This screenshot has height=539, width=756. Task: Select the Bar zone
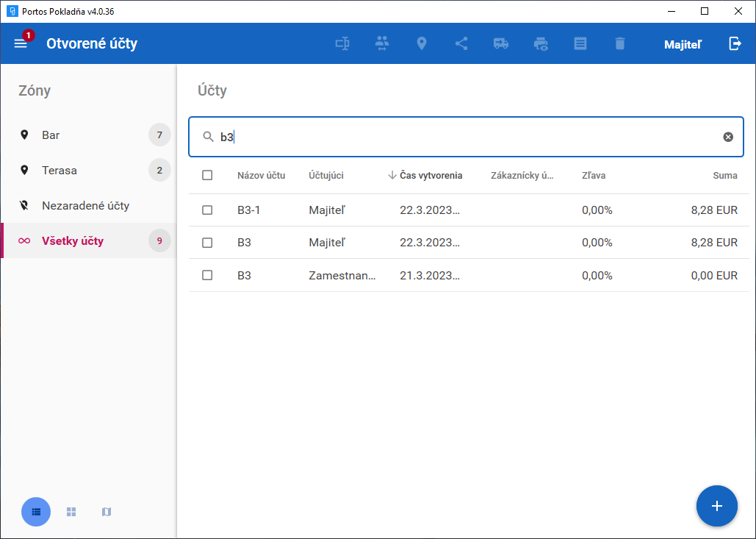pos(89,135)
